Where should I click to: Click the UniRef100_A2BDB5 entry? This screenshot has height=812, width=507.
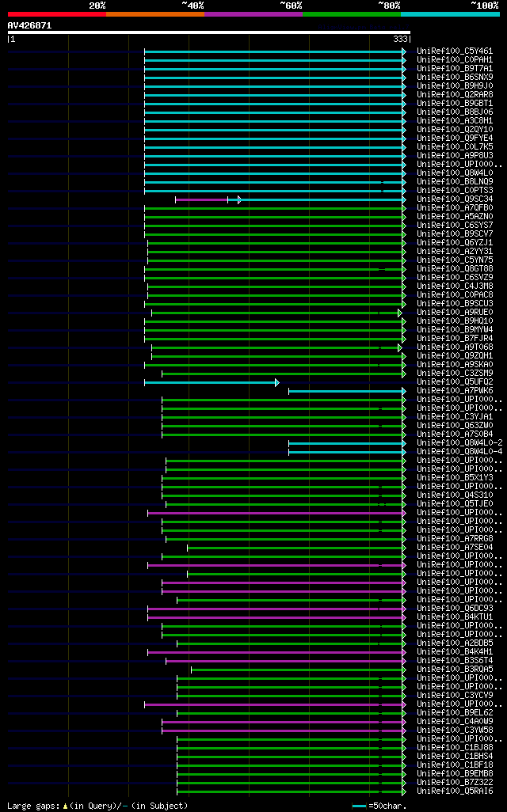tap(455, 643)
